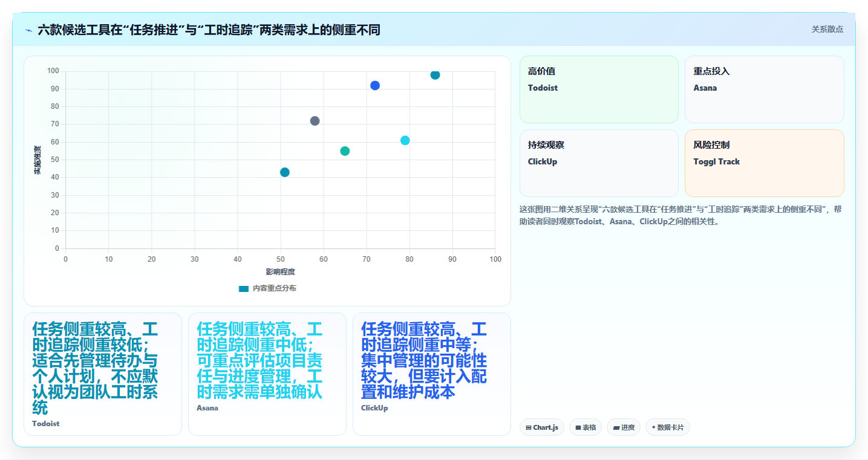
Task: Open the ClickUp summary card under the chart
Action: click(x=432, y=374)
